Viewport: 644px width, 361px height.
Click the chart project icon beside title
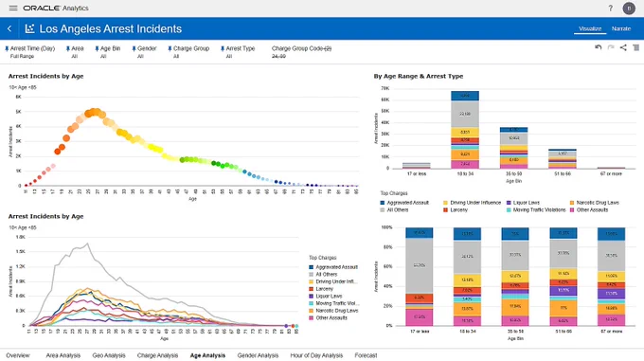click(x=29, y=28)
